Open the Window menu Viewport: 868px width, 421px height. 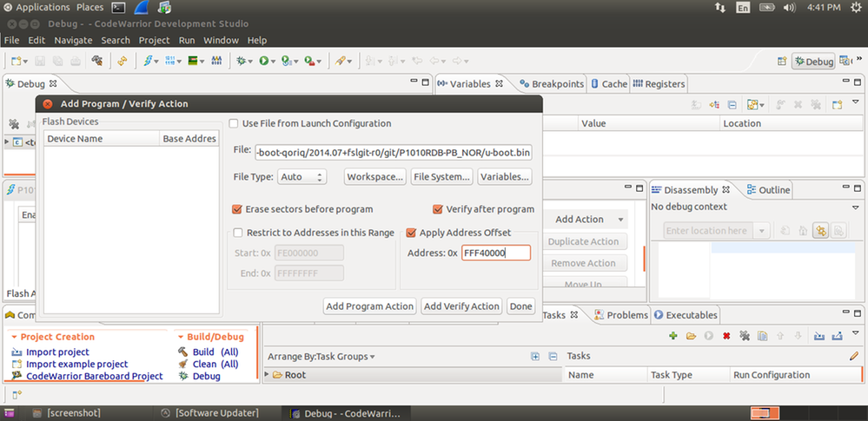221,40
